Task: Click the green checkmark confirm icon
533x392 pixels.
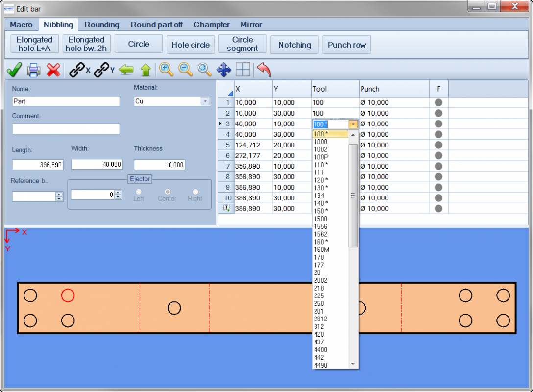Action: click(14, 70)
